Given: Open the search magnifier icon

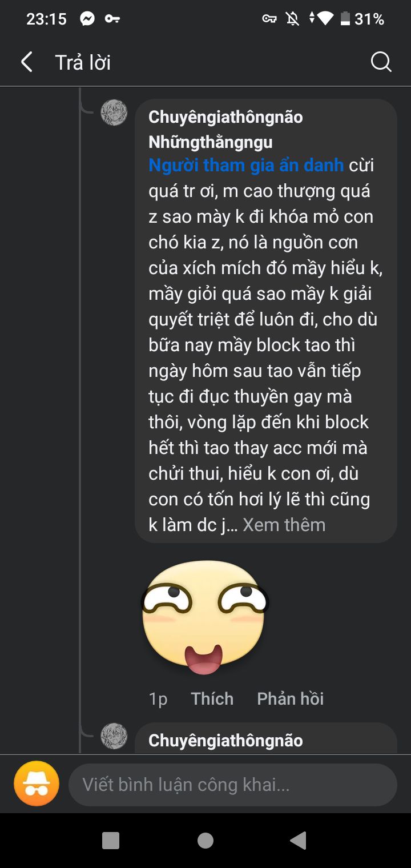Looking at the screenshot, I should (x=381, y=62).
